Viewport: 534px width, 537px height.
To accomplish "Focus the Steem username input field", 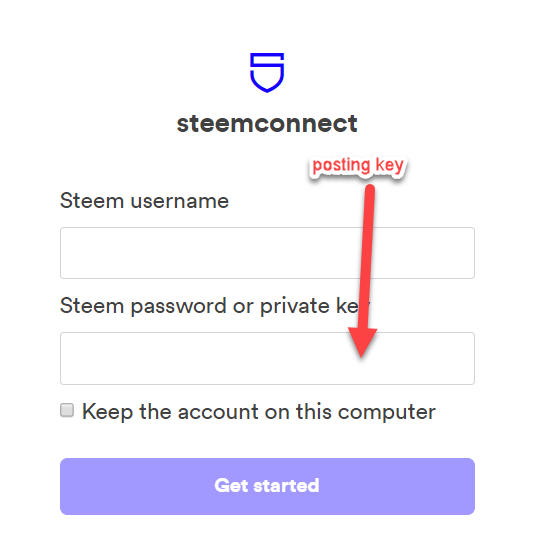I will pyautogui.click(x=267, y=253).
